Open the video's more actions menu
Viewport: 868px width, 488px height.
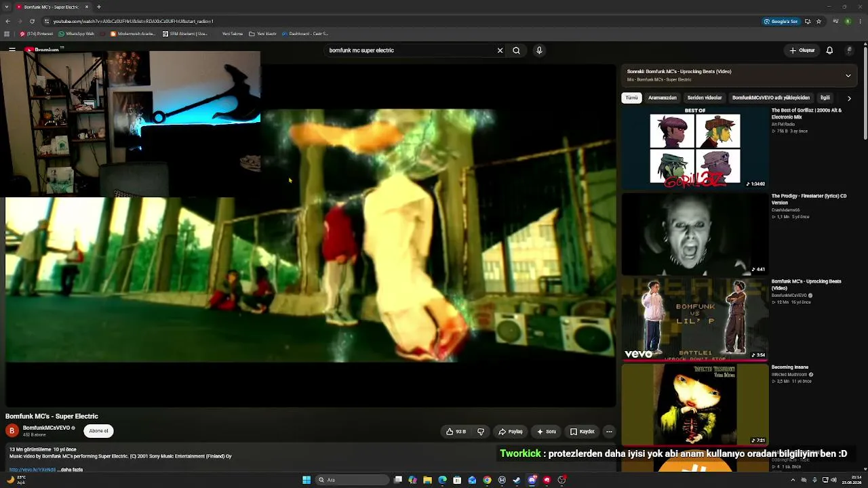tap(609, 431)
